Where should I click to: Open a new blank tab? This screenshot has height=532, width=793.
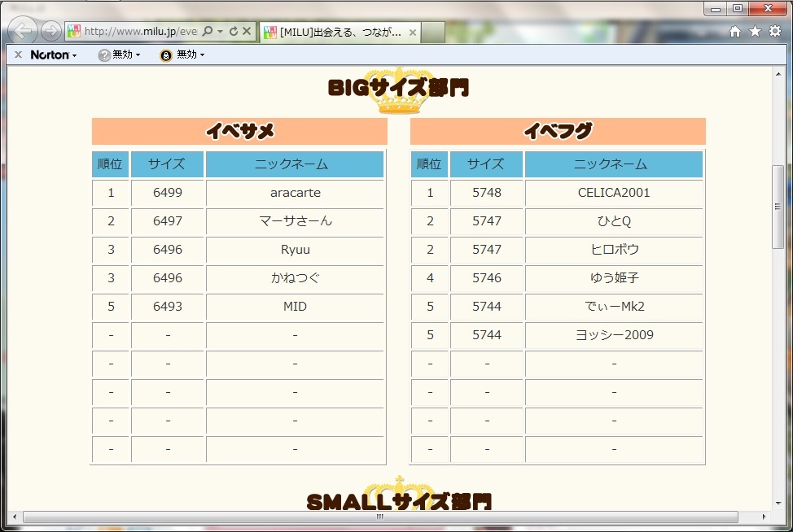tap(434, 33)
